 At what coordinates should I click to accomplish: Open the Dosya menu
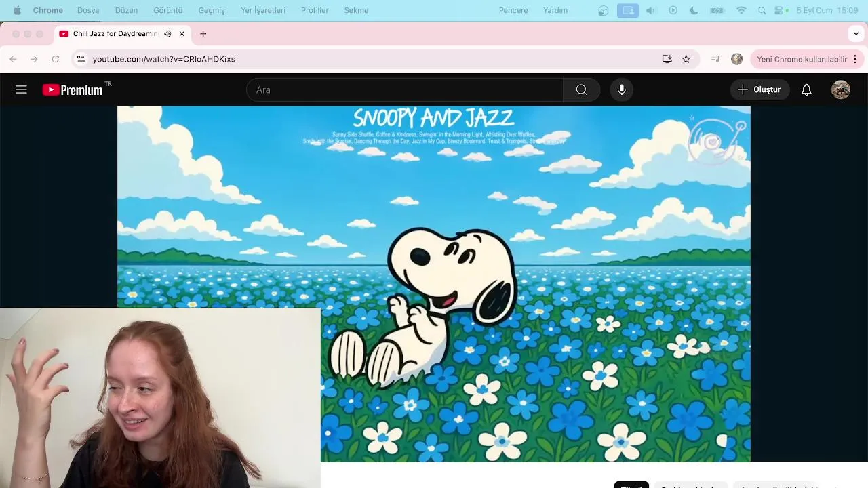pyautogui.click(x=88, y=10)
